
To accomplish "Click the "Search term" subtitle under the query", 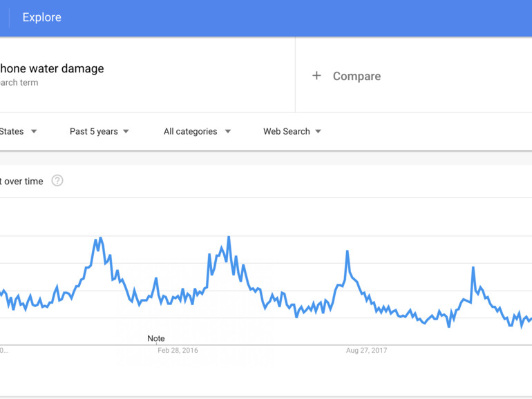I will coord(19,83).
